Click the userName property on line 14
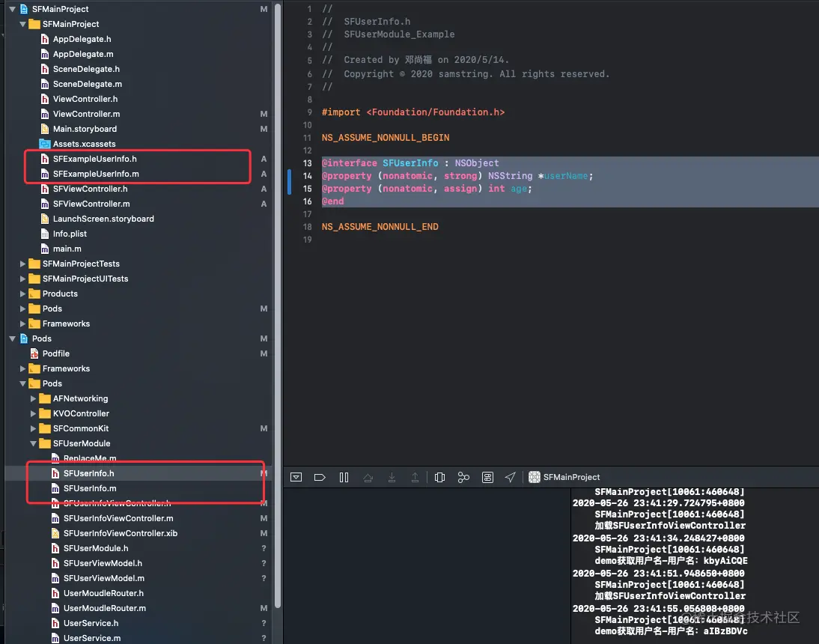Screen dimensions: 819x644 (566, 176)
